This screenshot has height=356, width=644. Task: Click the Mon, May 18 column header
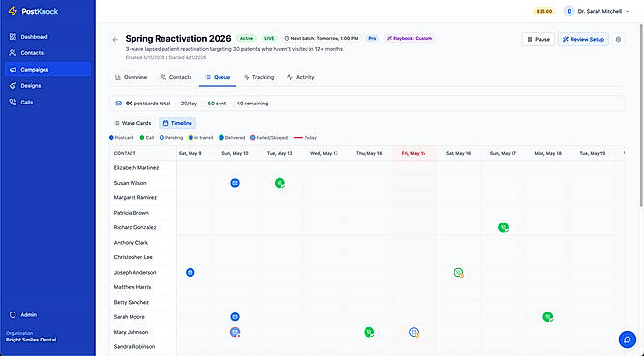coord(548,153)
